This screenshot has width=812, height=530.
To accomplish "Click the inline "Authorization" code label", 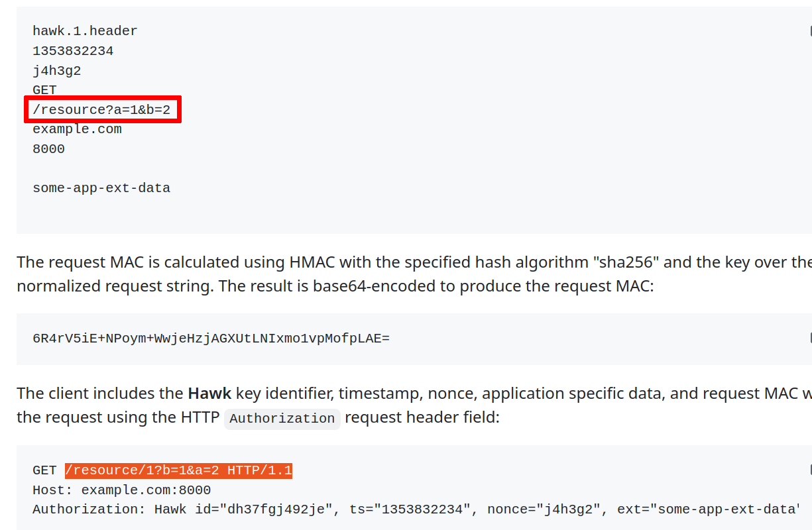I will (282, 419).
